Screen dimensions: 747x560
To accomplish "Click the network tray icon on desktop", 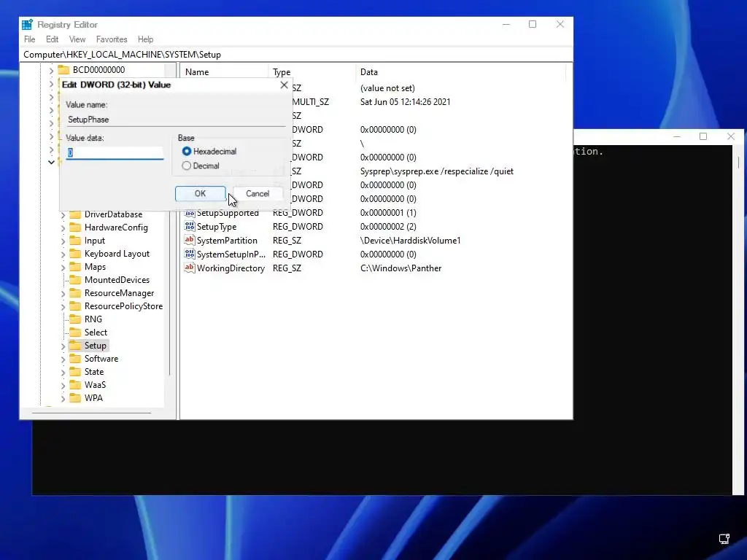I will point(724,539).
